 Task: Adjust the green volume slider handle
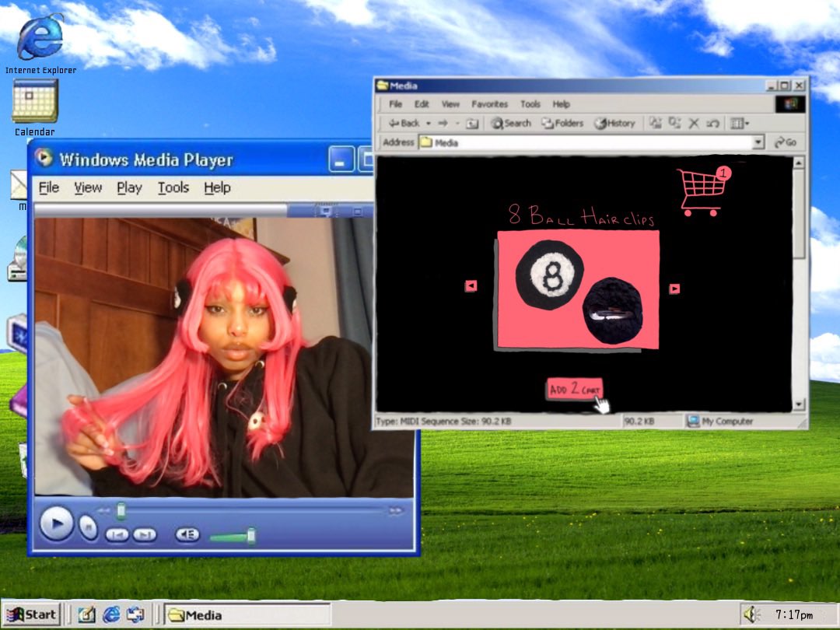250,536
